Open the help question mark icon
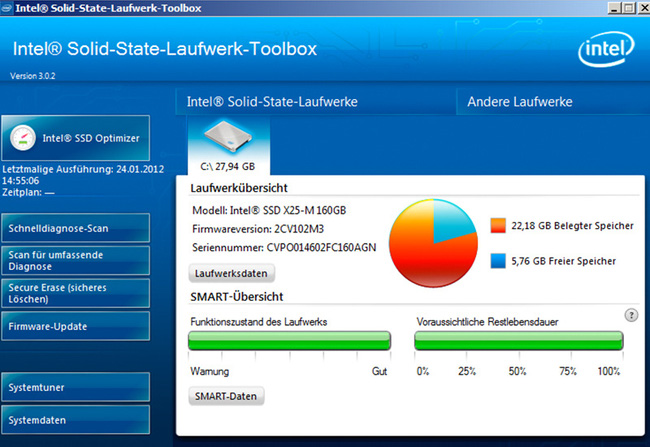 click(631, 316)
